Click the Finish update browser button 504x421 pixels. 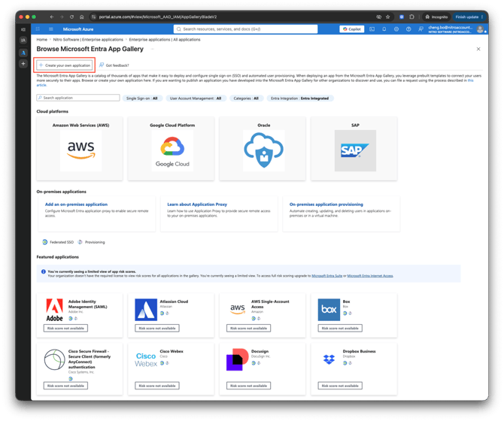coord(469,17)
